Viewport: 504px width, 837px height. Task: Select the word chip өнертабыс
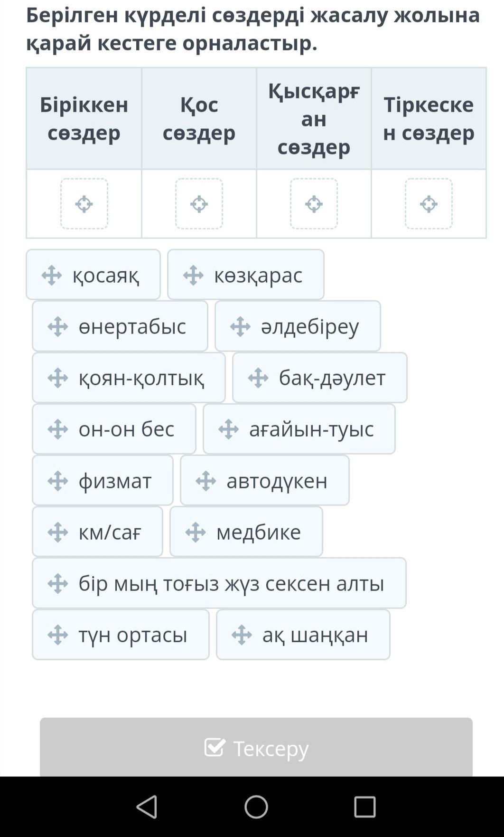[120, 326]
